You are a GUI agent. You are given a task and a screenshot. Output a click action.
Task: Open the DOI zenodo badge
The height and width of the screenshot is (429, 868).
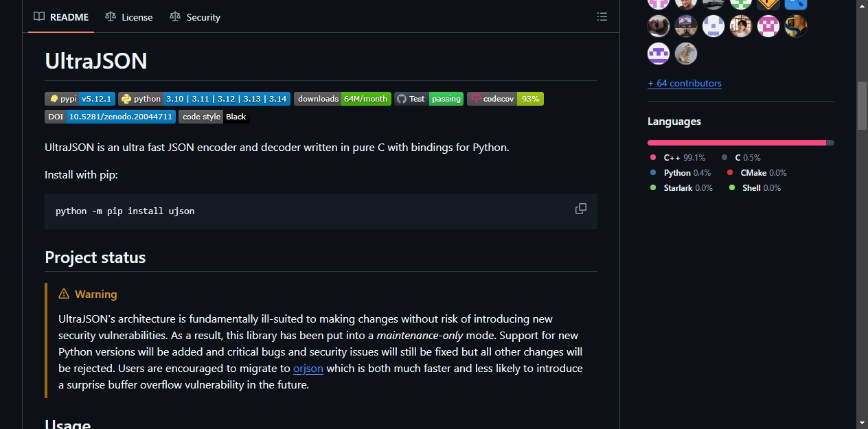(110, 117)
